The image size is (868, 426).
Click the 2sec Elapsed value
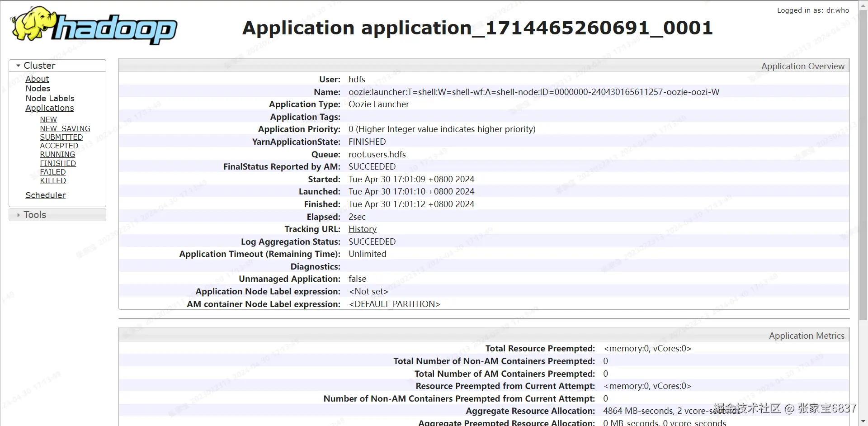pos(357,217)
